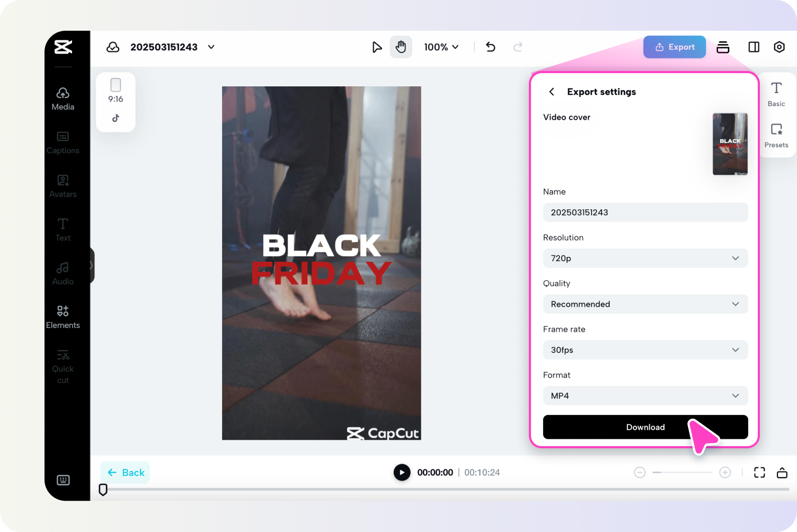Image resolution: width=797 pixels, height=532 pixels.
Task: Click the video cover thumbnail
Action: pos(730,144)
